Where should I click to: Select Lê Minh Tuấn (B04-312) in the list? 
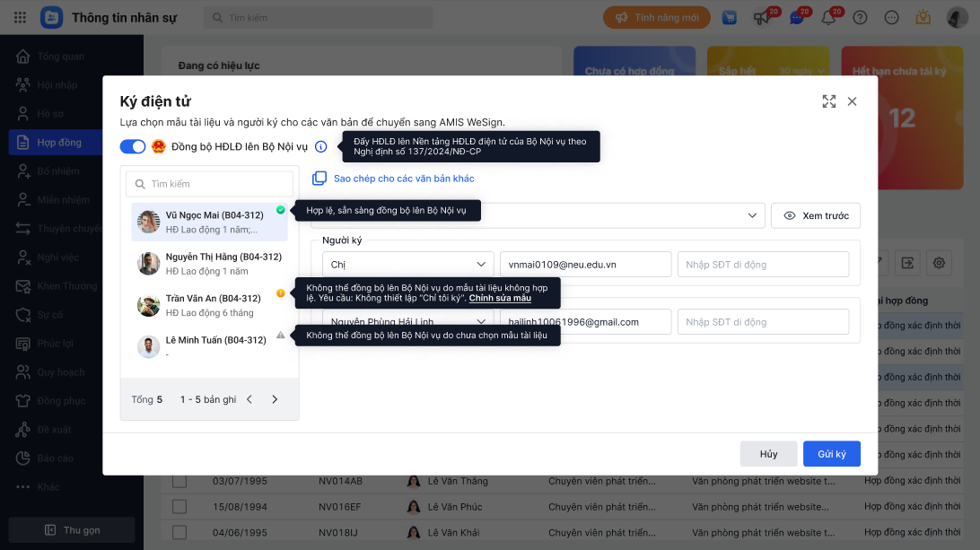[209, 347]
